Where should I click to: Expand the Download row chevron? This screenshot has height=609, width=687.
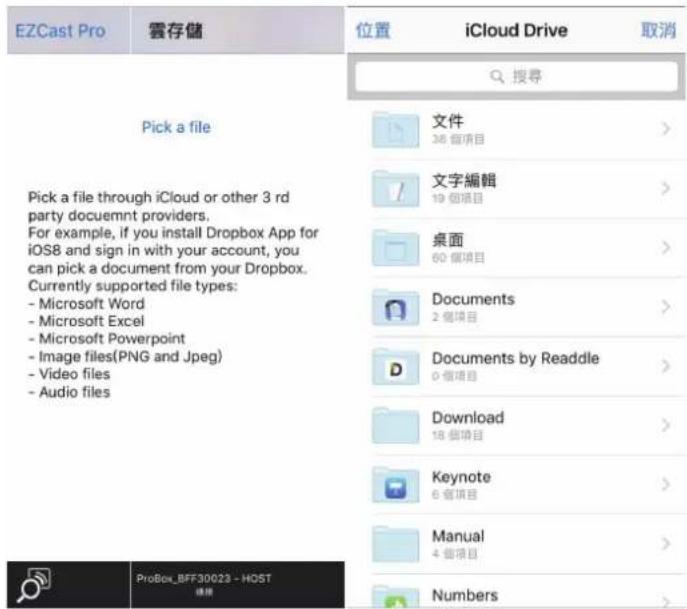click(x=666, y=425)
